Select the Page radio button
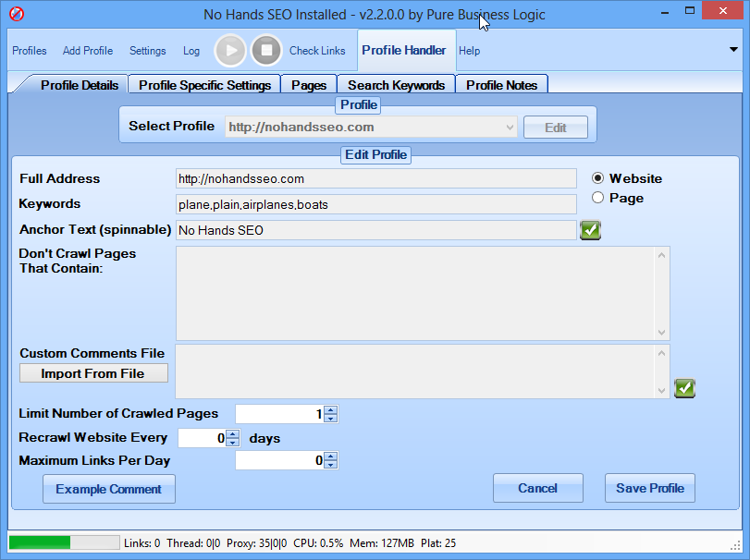This screenshot has height=560, width=750. tap(597, 198)
